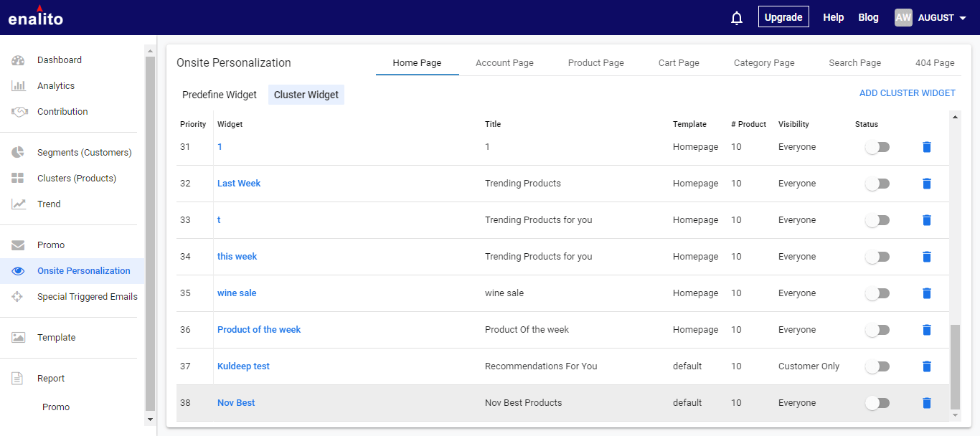Viewport: 980px width, 436px height.
Task: Click the Dashboard gauge icon in sidebar
Action: point(19,60)
